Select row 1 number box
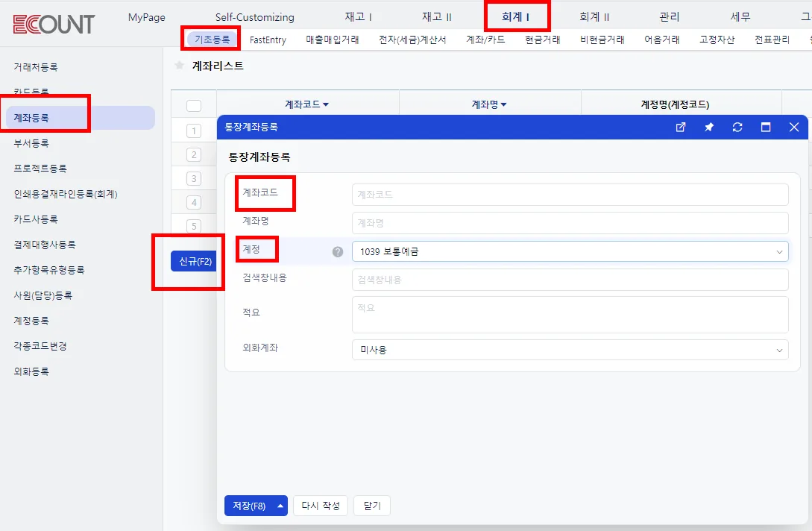Image resolution: width=812 pixels, height=531 pixels. point(194,131)
